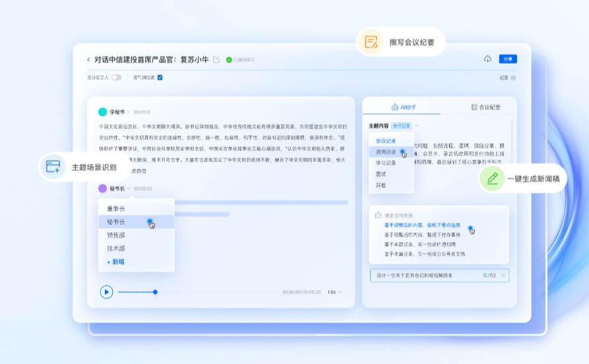589x364 pixels.
Task: Choose 面试 in the topic dropdown
Action: point(391,174)
